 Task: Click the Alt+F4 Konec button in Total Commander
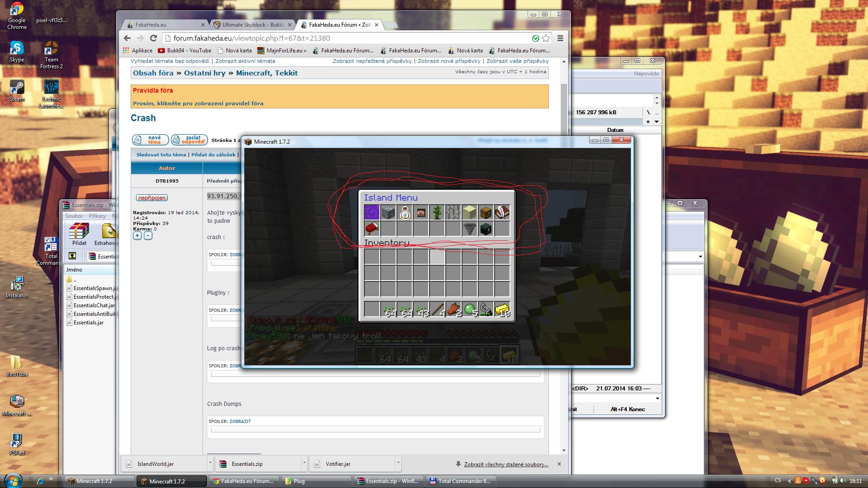[628, 409]
